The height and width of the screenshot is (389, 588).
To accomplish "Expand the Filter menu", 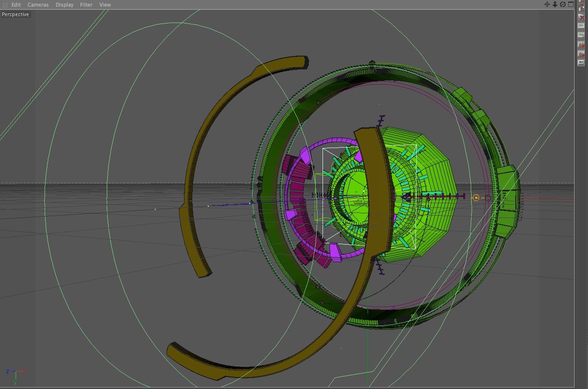I will (x=86, y=5).
